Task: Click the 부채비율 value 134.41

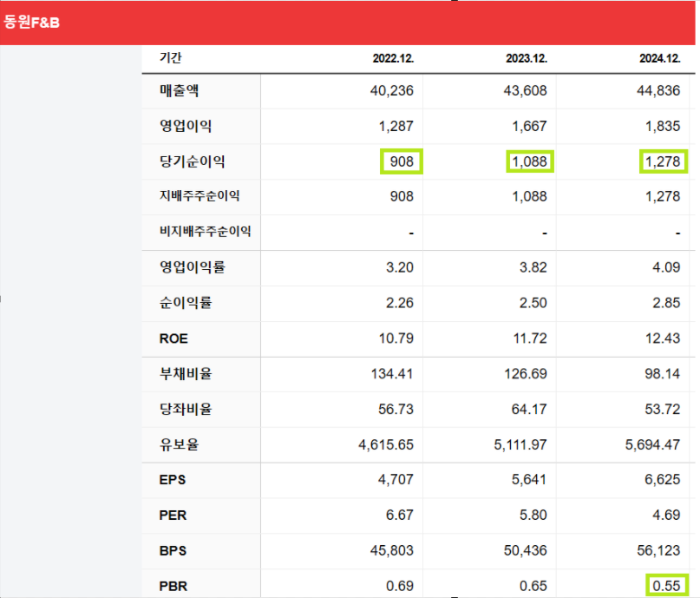Action: (392, 373)
